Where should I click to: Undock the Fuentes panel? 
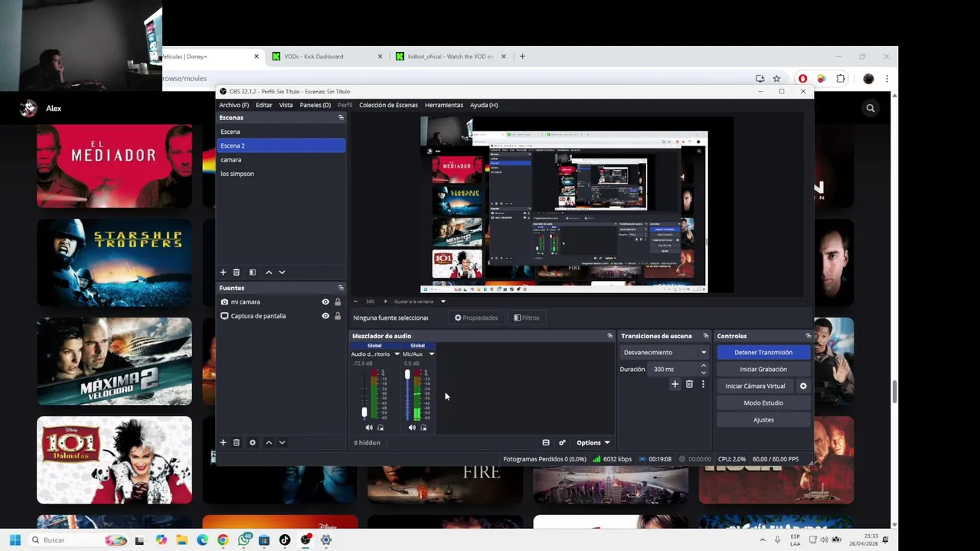pos(341,288)
